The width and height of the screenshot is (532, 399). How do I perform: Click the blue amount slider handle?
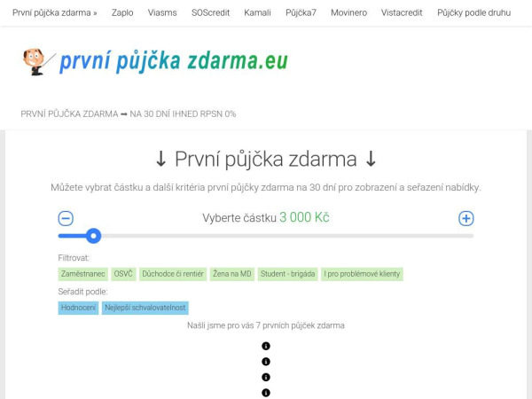tap(93, 236)
